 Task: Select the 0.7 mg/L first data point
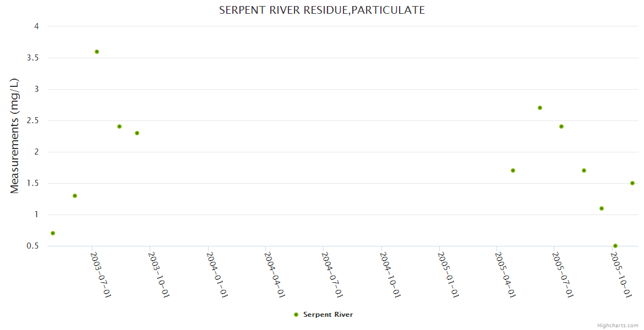click(x=53, y=233)
